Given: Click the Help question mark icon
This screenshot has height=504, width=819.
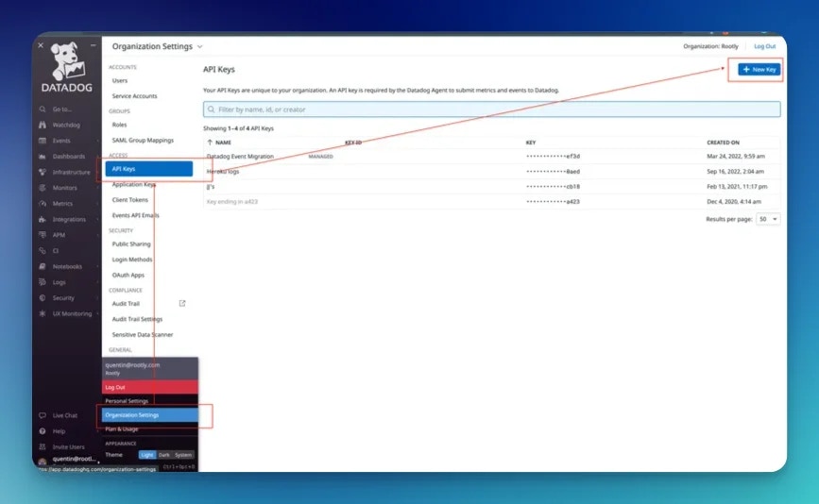Looking at the screenshot, I should pos(43,431).
